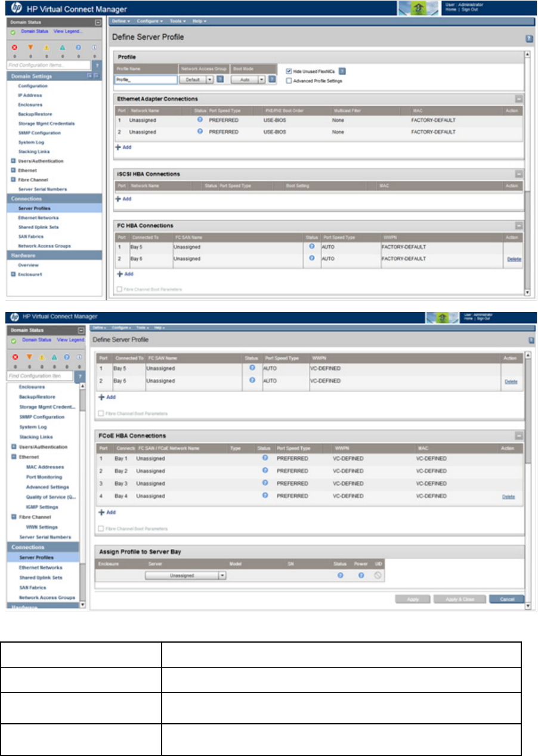The height and width of the screenshot is (756, 538).
Task: Select Quality of Service item in bottom sidebar
Action: click(x=51, y=497)
